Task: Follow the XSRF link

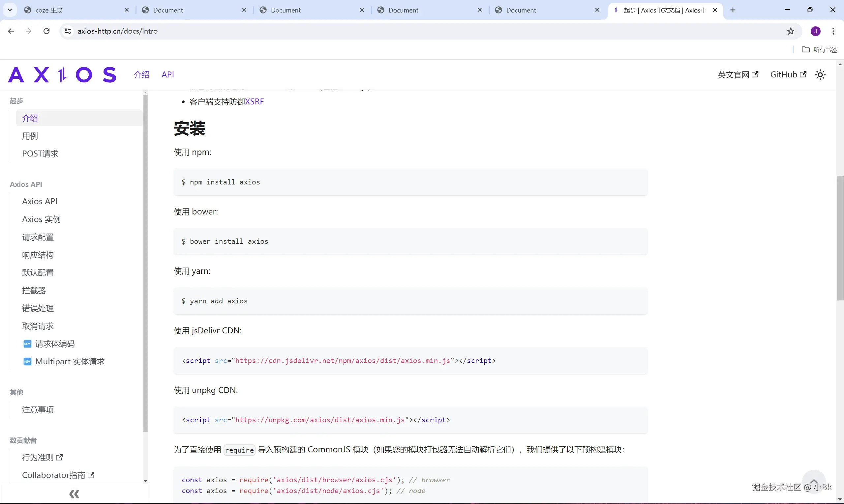Action: [x=254, y=101]
